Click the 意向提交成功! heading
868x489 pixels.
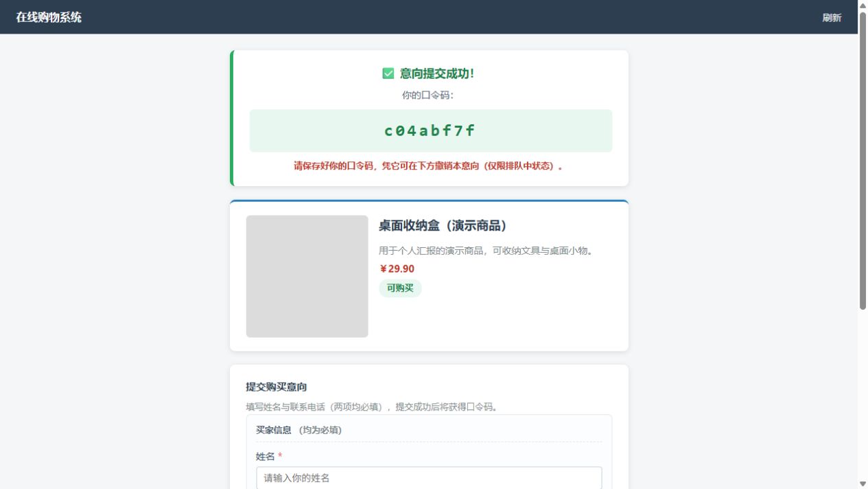(437, 73)
